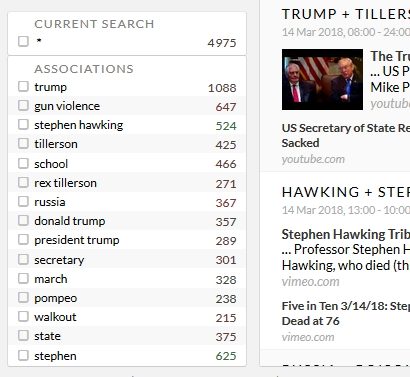Tick the gun violence checkbox
Screen dimensions: 410x377
tap(23, 105)
